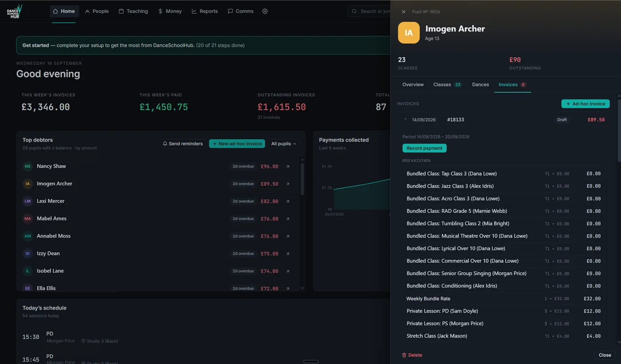This screenshot has width=621, height=364.
Task: Close the pupil panel with the X icon
Action: click(403, 12)
